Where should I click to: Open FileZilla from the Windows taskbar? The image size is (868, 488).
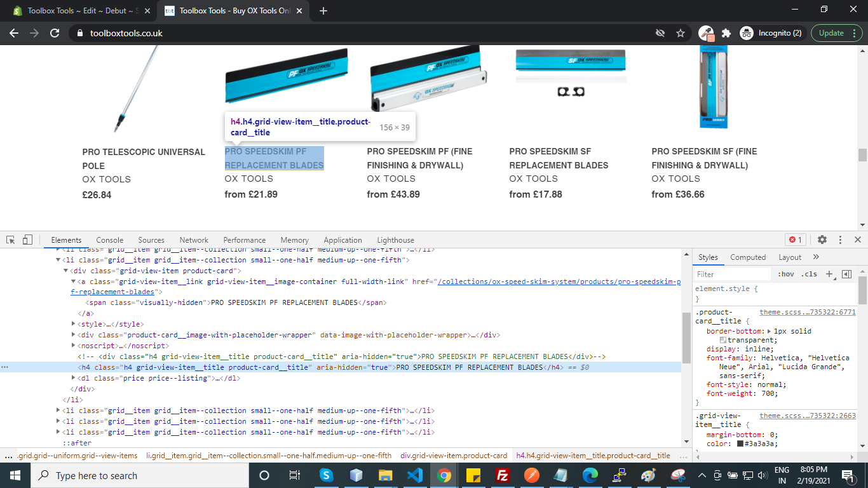click(503, 475)
